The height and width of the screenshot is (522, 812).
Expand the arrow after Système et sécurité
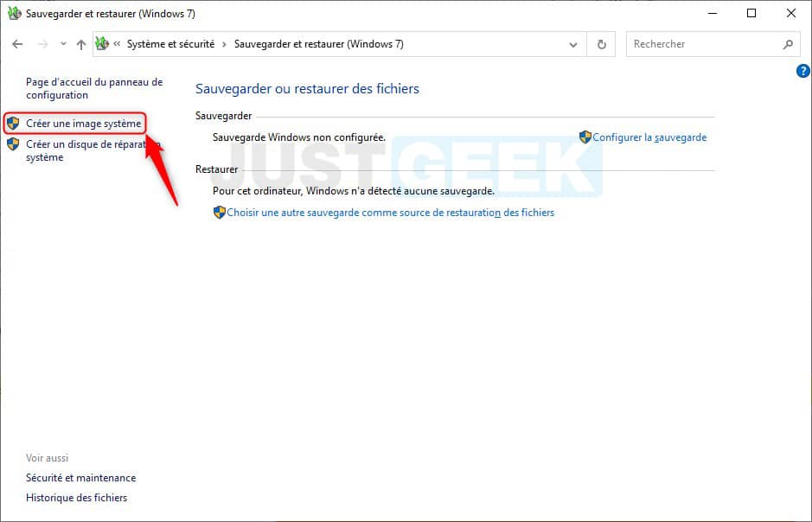click(224, 44)
